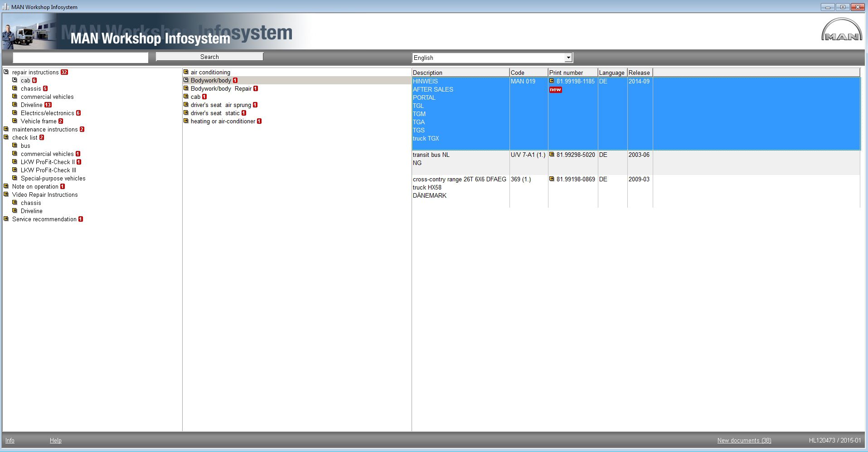Viewport: 868px width, 452px height.
Task: Open the 'New documents (38)' link
Action: point(744,440)
